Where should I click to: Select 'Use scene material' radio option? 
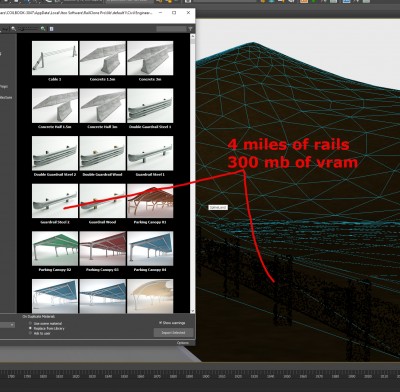(x=30, y=323)
